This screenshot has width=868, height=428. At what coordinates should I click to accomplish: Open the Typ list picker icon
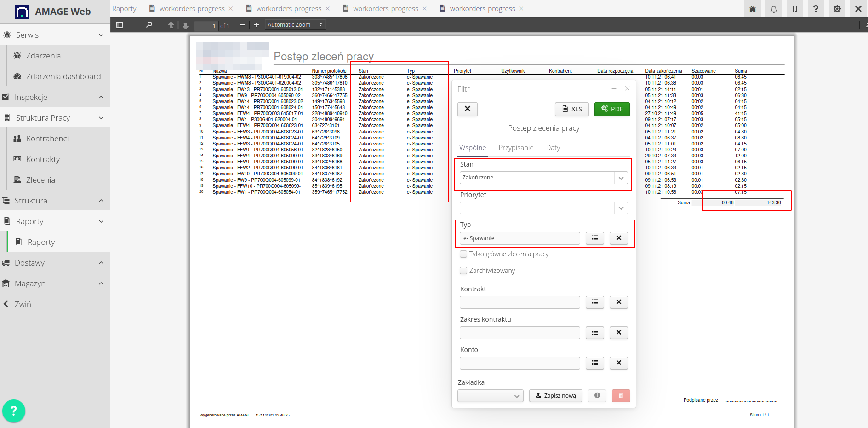coord(594,238)
